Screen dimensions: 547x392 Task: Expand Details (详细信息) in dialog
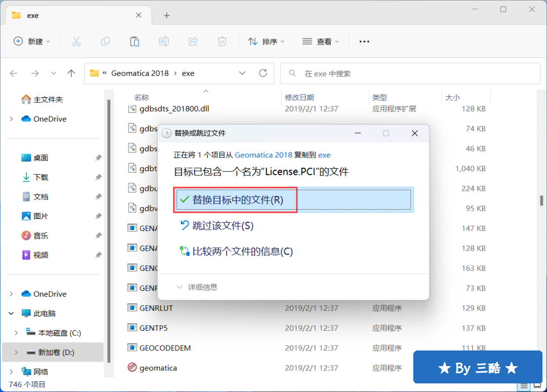197,287
